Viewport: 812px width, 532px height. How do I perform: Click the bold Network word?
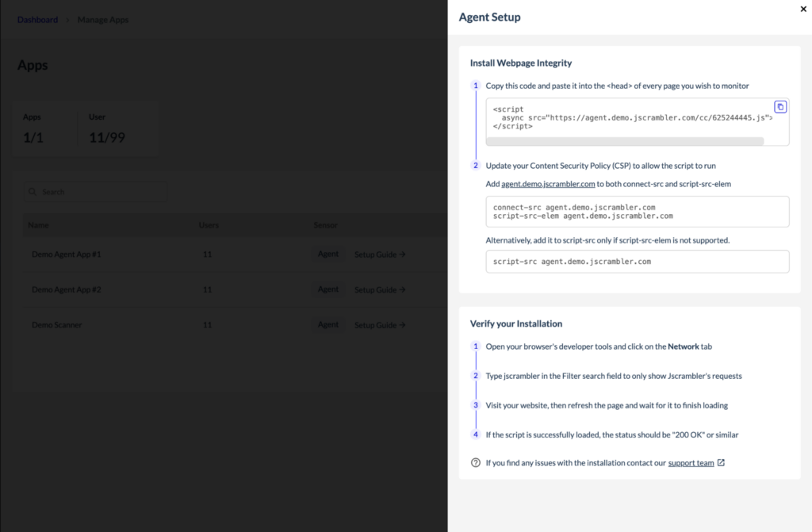683,346
